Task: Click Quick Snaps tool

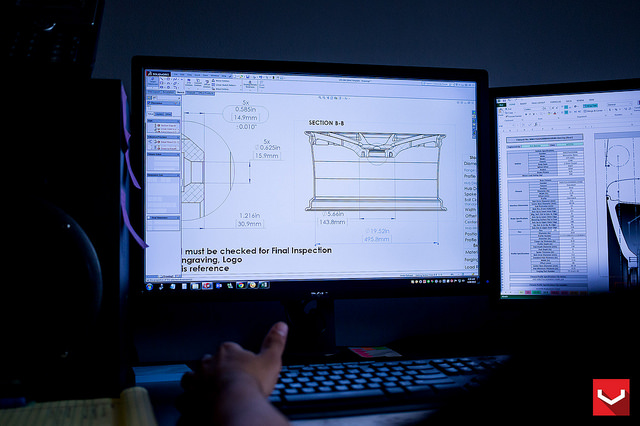Action: click(262, 84)
